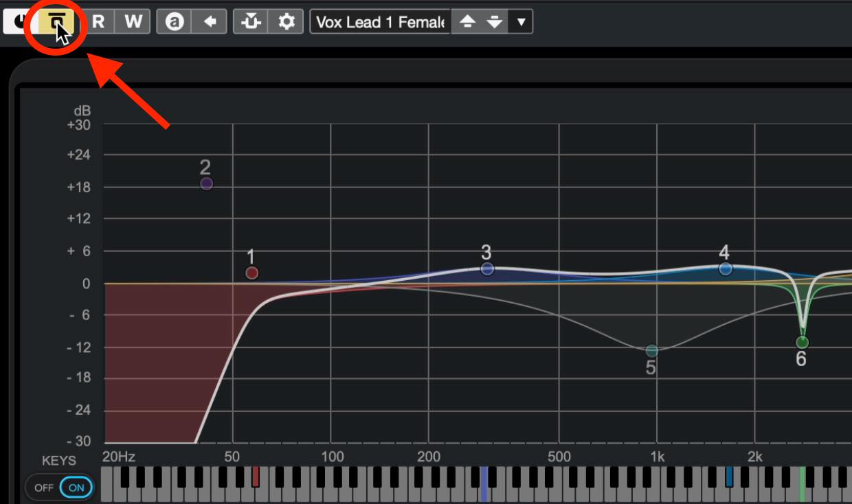Select EQ band 5 node
Viewport: 852px width, 504px height.
point(651,351)
